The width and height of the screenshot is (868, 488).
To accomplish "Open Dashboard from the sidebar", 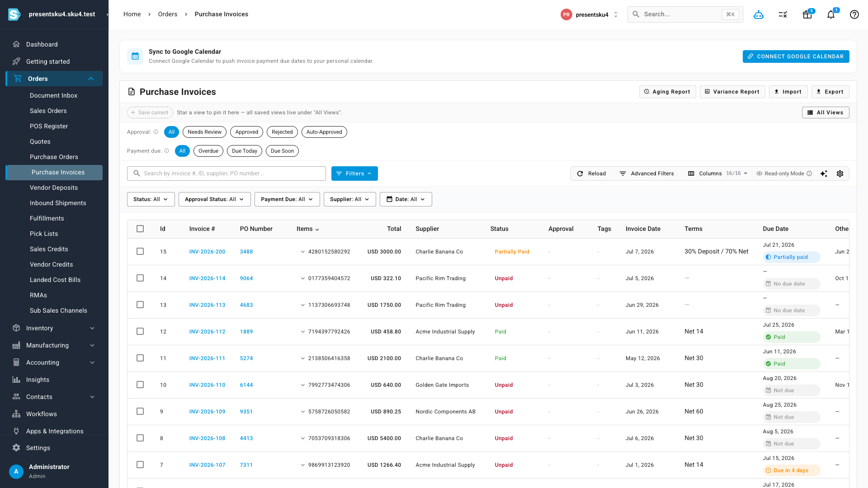I will (x=54, y=44).
